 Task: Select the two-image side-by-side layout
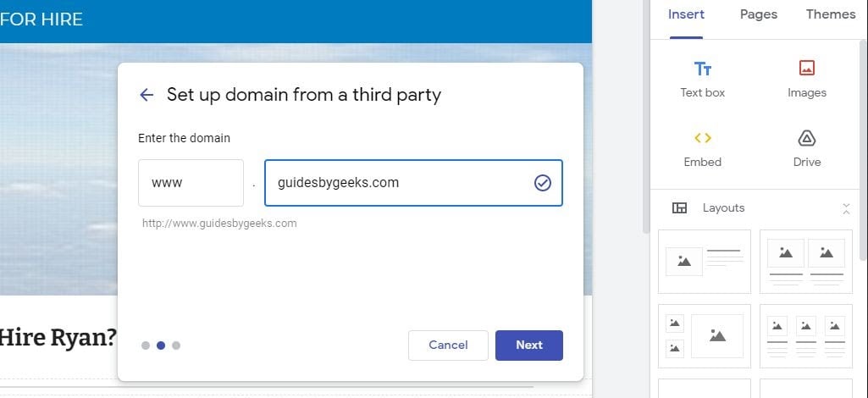point(805,262)
